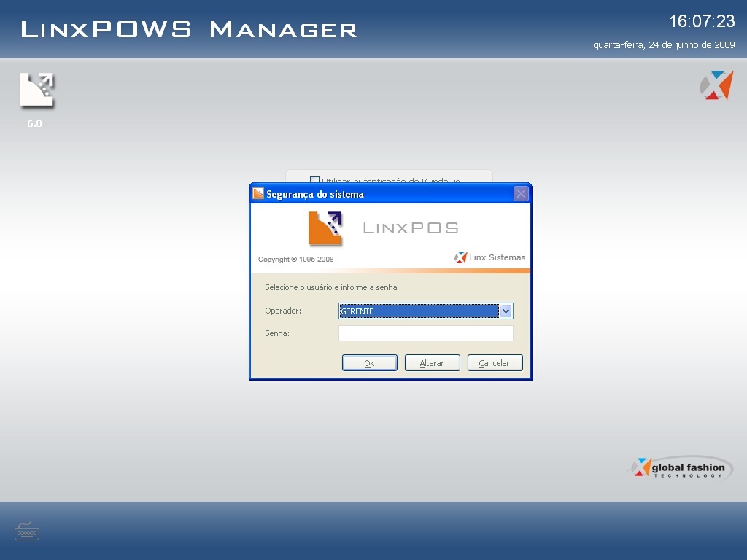Click the global fashion technology logo
Screen dimensions: 747x560
[x=679, y=467]
